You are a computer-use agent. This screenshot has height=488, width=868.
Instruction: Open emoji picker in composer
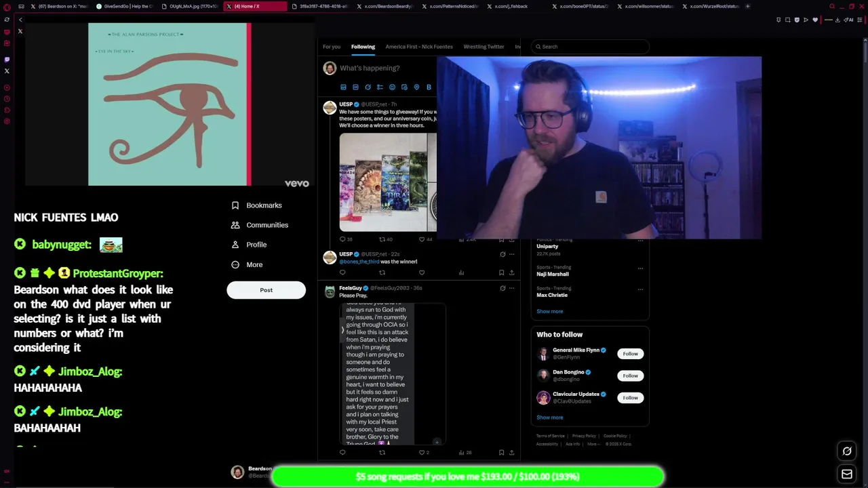click(392, 87)
